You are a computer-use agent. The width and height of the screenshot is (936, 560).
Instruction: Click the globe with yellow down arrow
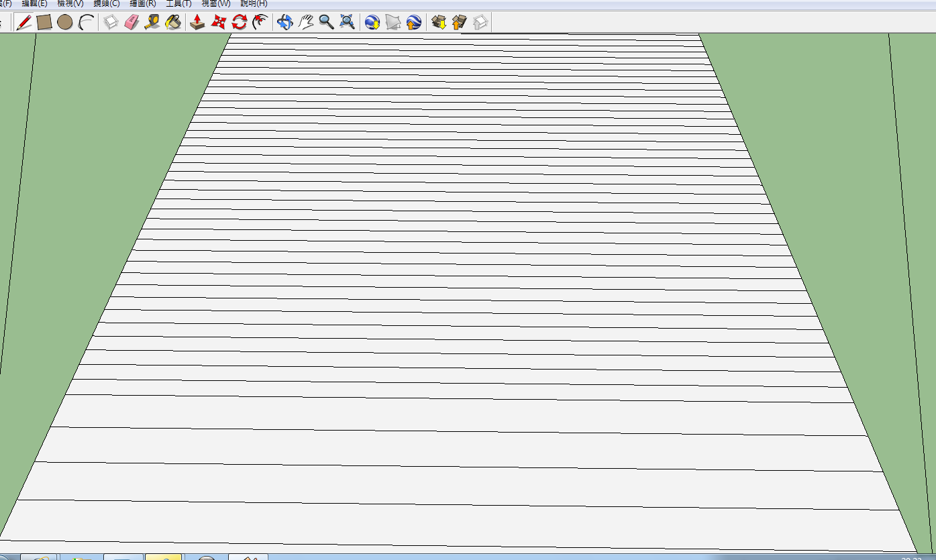(372, 23)
